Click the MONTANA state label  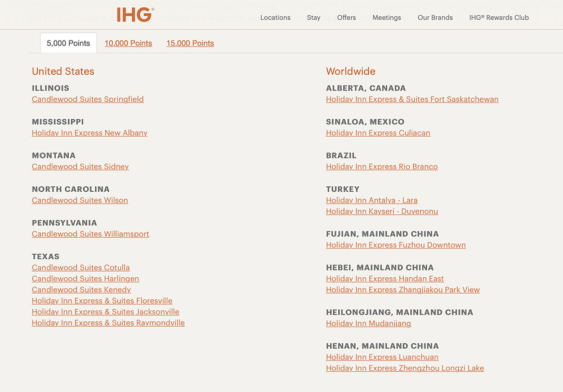pyautogui.click(x=54, y=156)
